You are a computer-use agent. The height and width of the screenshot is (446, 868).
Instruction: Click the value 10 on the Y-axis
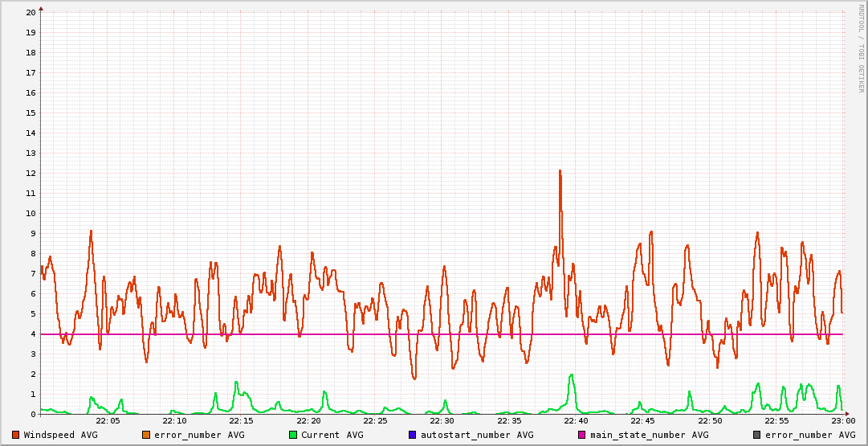[x=31, y=214]
